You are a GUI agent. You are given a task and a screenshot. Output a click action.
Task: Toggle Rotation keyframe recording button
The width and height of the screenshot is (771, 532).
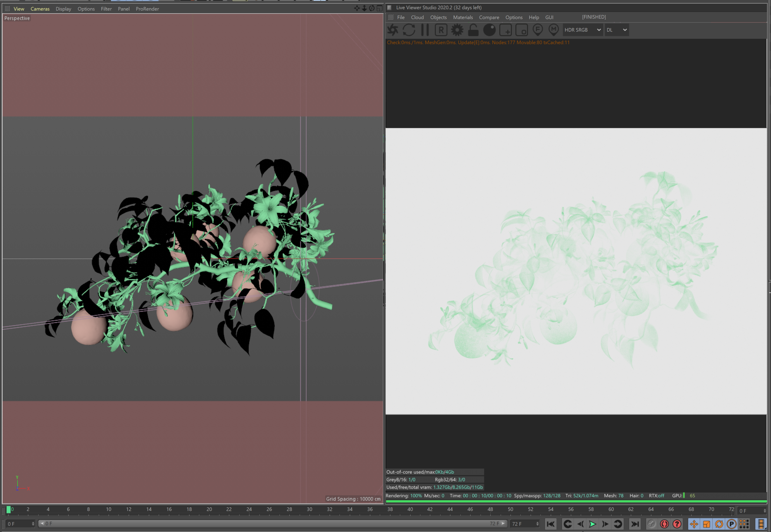click(x=719, y=524)
